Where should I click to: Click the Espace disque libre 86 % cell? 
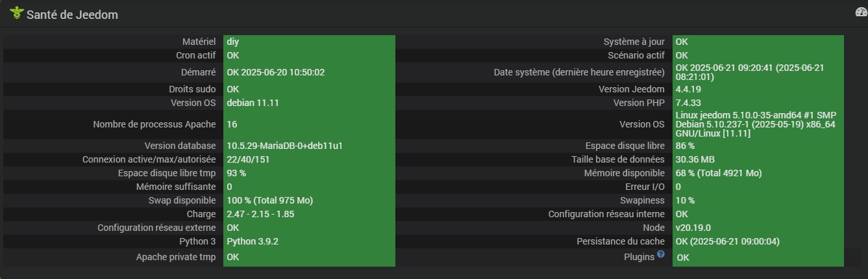click(x=685, y=146)
